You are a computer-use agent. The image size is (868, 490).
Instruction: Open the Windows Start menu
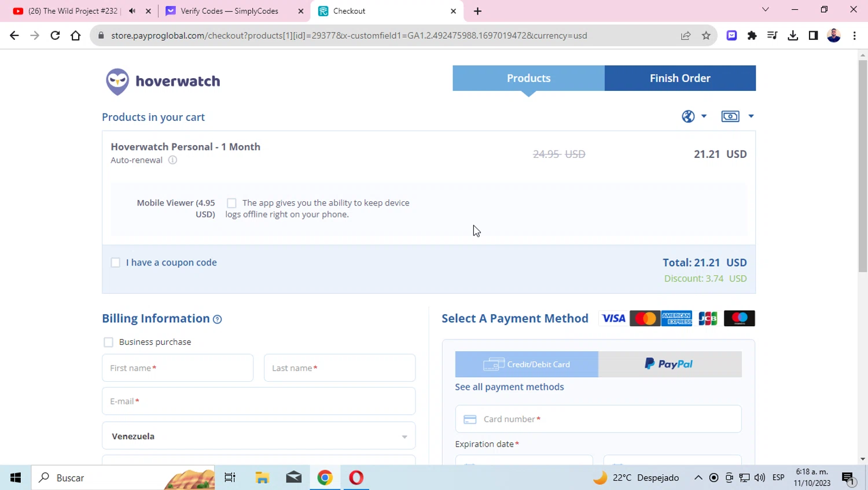(x=16, y=478)
